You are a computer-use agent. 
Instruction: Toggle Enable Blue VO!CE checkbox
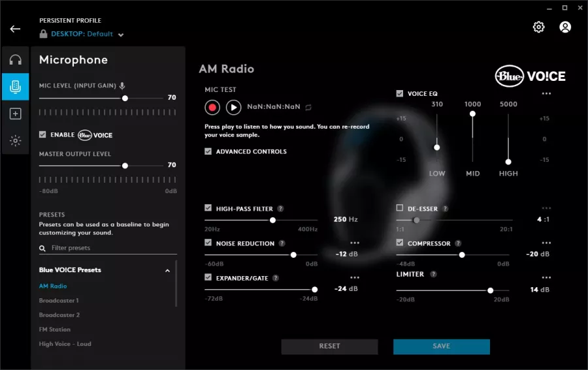tap(42, 134)
